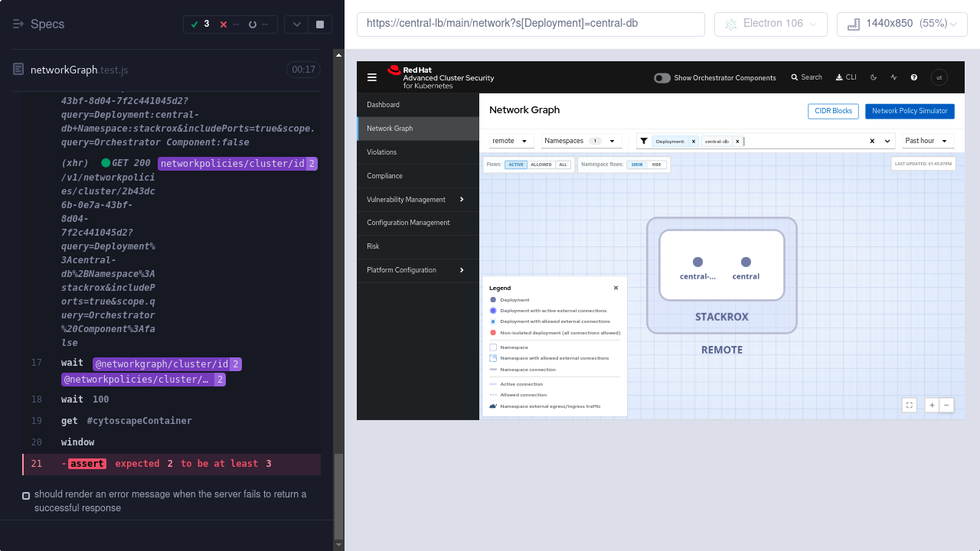980x551 pixels.
Task: Open the Network Policy Simulator
Action: point(910,111)
